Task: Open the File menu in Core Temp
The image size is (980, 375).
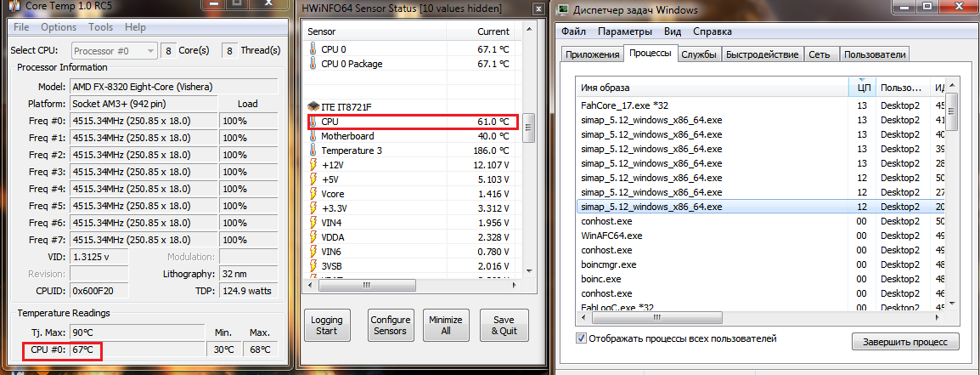Action: [x=20, y=27]
